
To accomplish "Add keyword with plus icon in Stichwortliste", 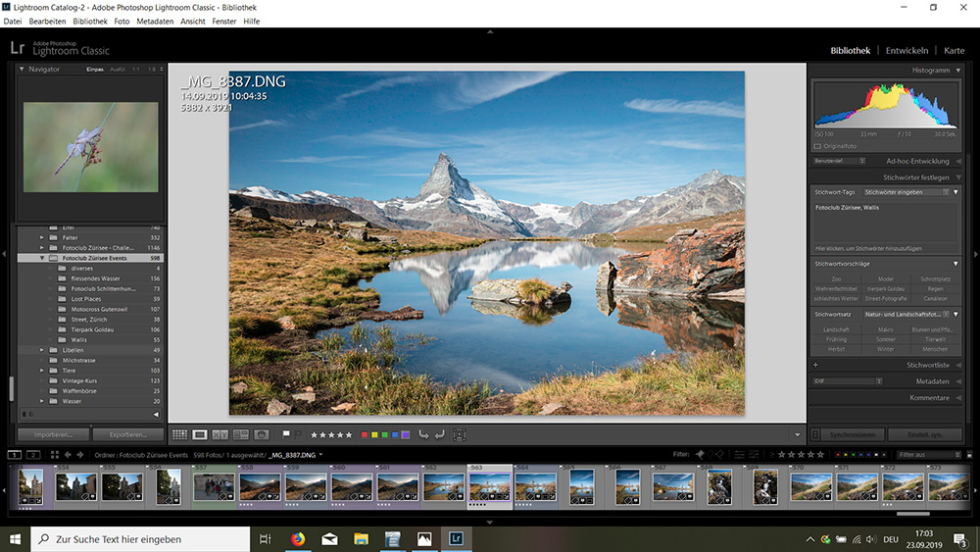I will [815, 365].
